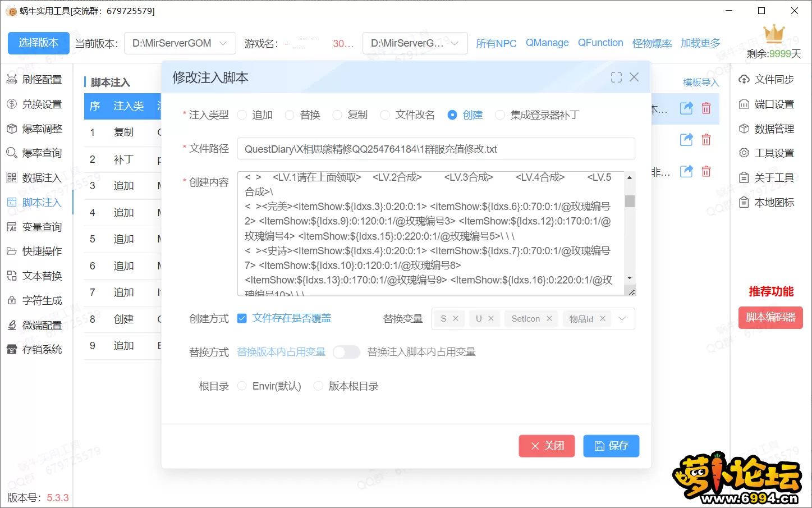Open the 所有NPC link
Screen dimensions: 812x508
pyautogui.click(x=496, y=43)
